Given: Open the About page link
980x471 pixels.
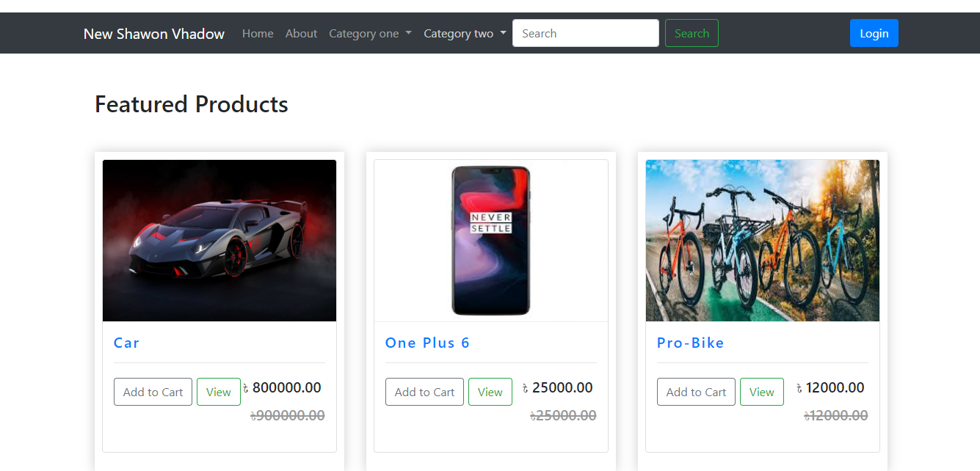Looking at the screenshot, I should click(x=301, y=34).
